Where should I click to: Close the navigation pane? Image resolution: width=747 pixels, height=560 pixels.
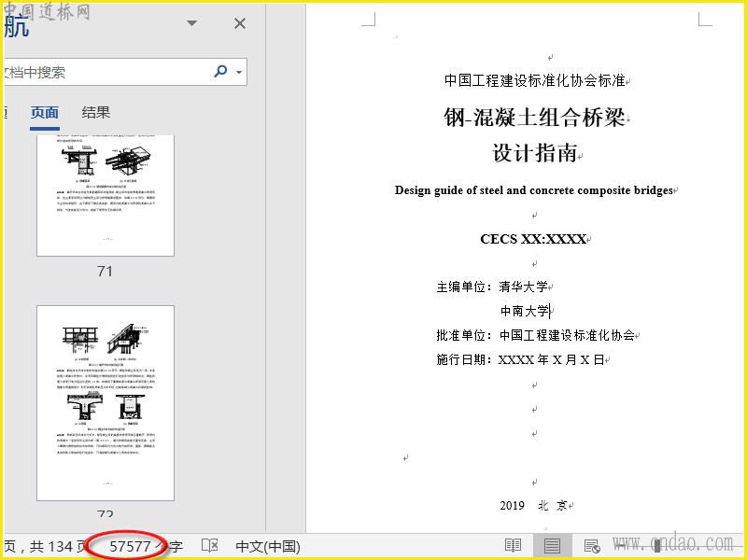(x=240, y=23)
